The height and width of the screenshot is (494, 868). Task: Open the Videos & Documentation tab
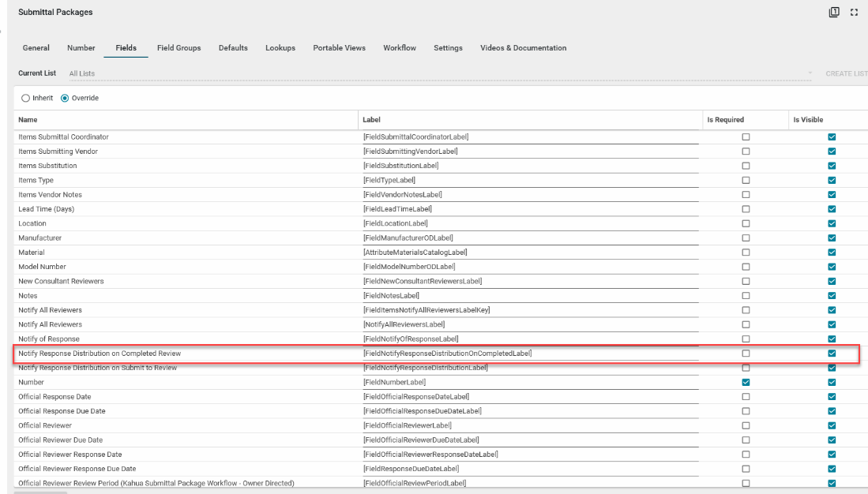(x=523, y=48)
